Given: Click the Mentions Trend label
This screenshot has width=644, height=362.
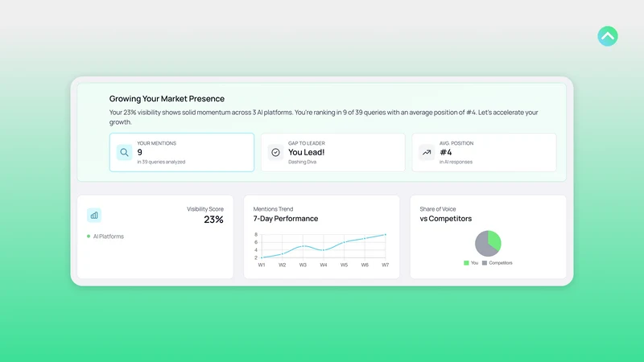Looking at the screenshot, I should click(273, 209).
